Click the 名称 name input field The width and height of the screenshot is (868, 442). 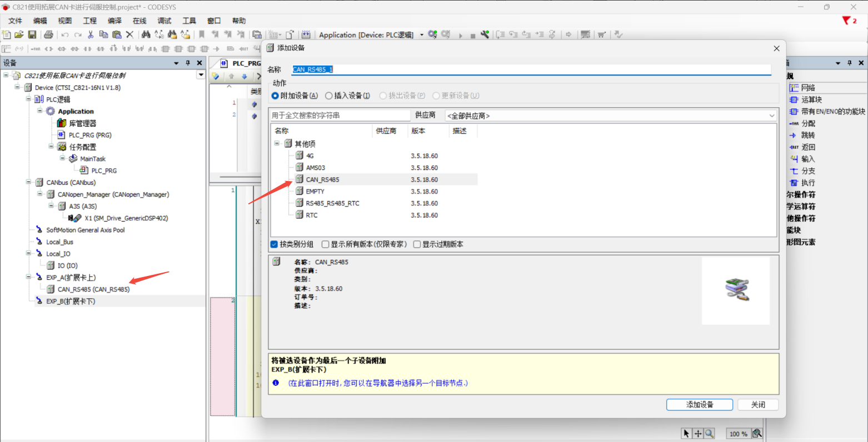531,69
